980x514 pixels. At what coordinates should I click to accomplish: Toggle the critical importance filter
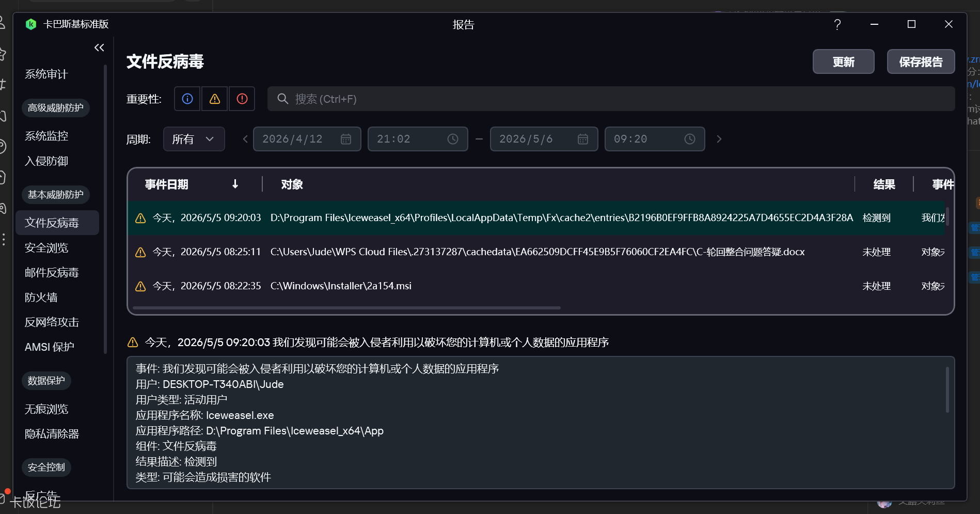pos(242,99)
